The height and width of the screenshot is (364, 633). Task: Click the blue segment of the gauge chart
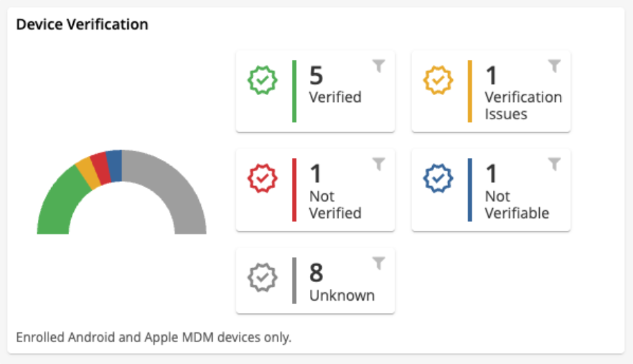click(114, 165)
